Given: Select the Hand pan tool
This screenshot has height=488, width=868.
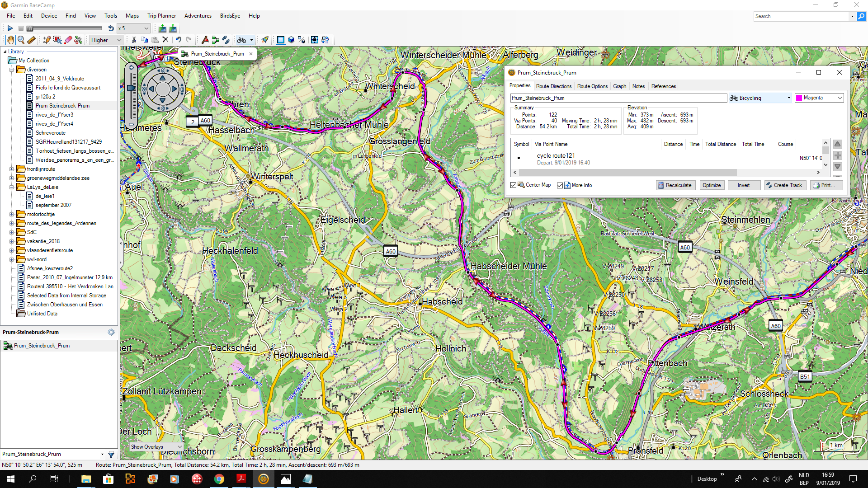Looking at the screenshot, I should pyautogui.click(x=10, y=40).
